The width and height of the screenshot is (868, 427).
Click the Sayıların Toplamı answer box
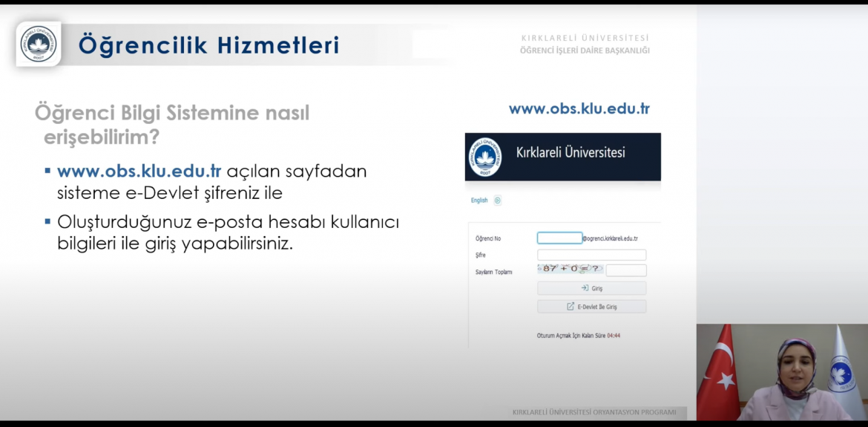(x=626, y=270)
